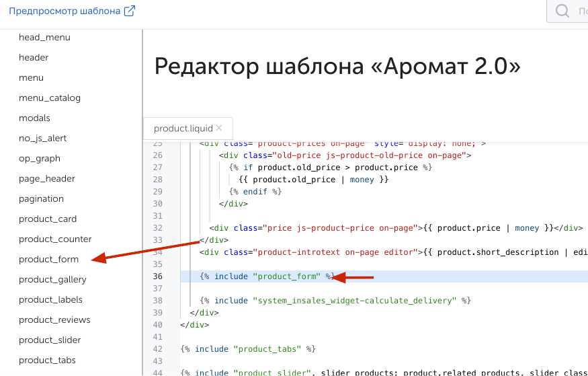The height and width of the screenshot is (376, 588).
Task: Open the header snippet file
Action: point(34,57)
